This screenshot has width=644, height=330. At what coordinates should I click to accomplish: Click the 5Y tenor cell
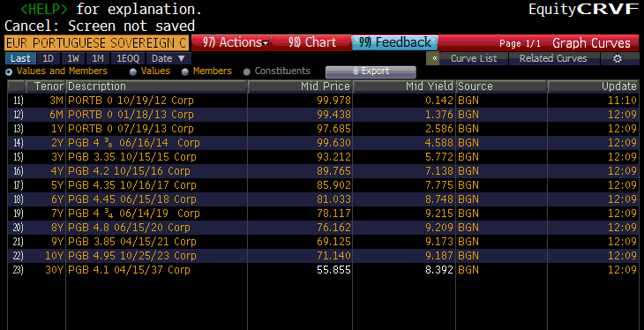click(x=57, y=185)
